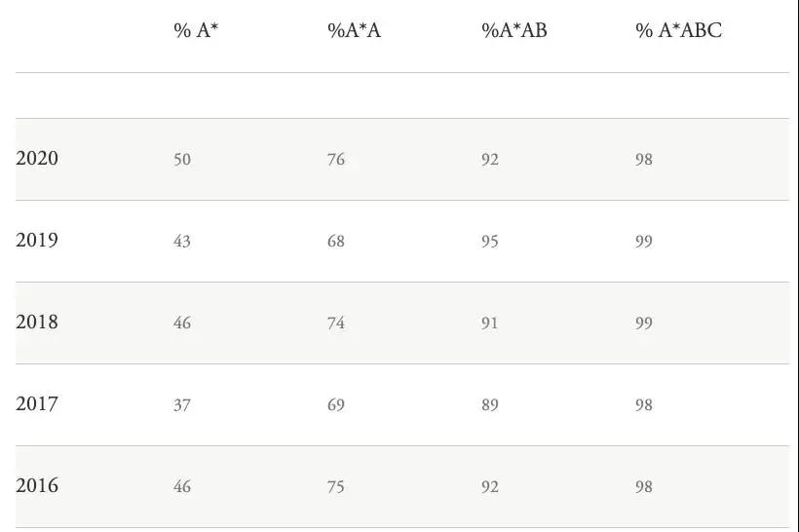Image resolution: width=799 pixels, height=532 pixels.
Task: Click the value 69 in the 2017 row
Action: pos(336,405)
